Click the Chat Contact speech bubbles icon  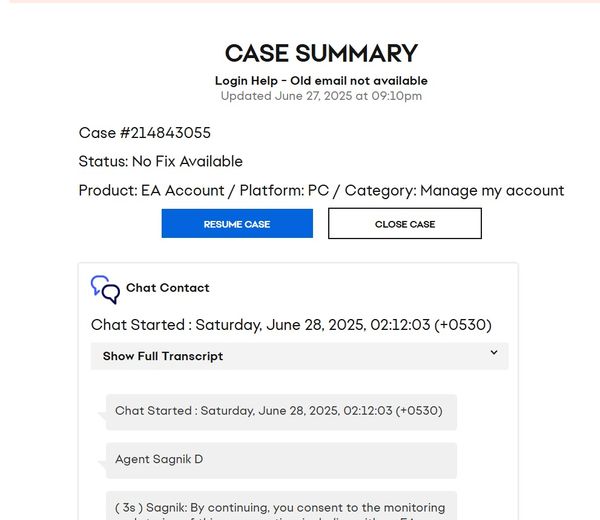point(105,290)
